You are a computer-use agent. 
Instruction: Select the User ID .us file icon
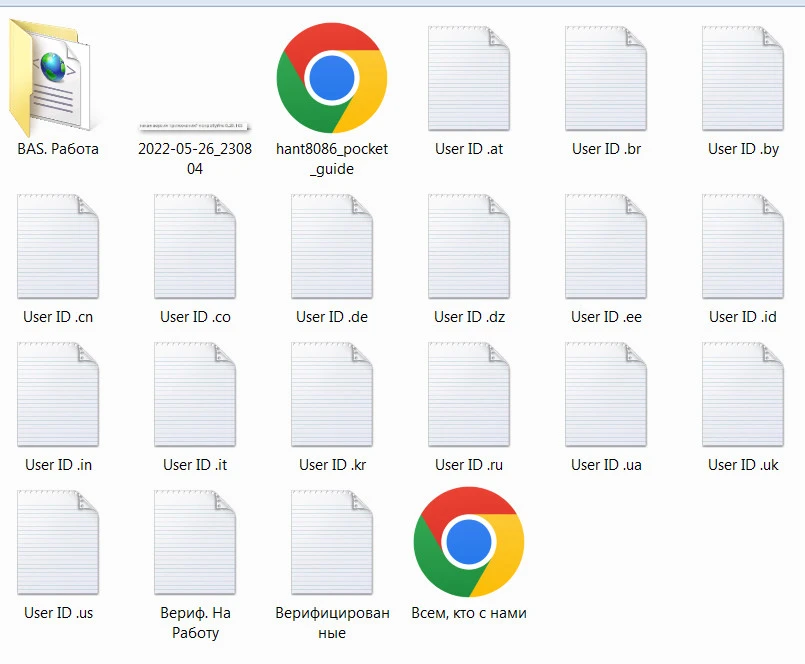(58, 542)
